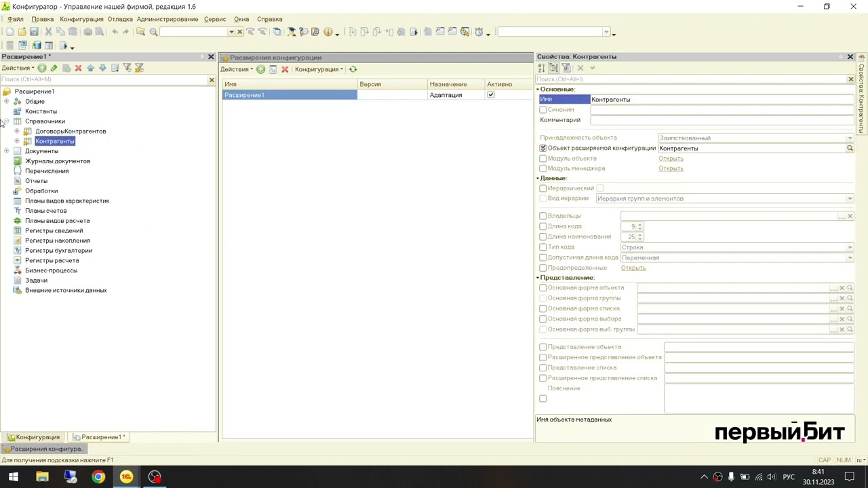The width and height of the screenshot is (868, 488).
Task: Toggle the Объект расширяемой конфигурации checkbox
Action: [x=542, y=148]
